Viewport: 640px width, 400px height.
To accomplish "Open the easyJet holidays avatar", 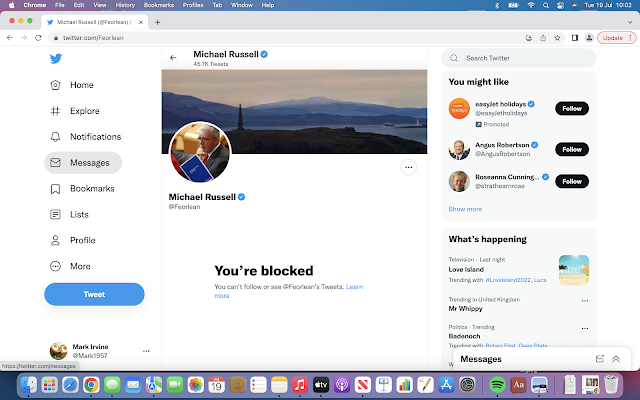I will pyautogui.click(x=459, y=109).
